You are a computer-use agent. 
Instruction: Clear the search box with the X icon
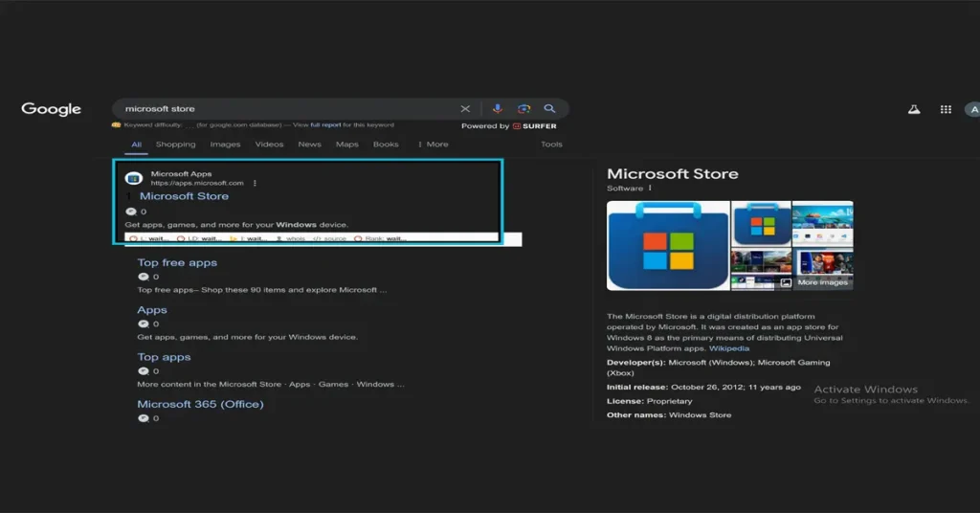pyautogui.click(x=465, y=109)
